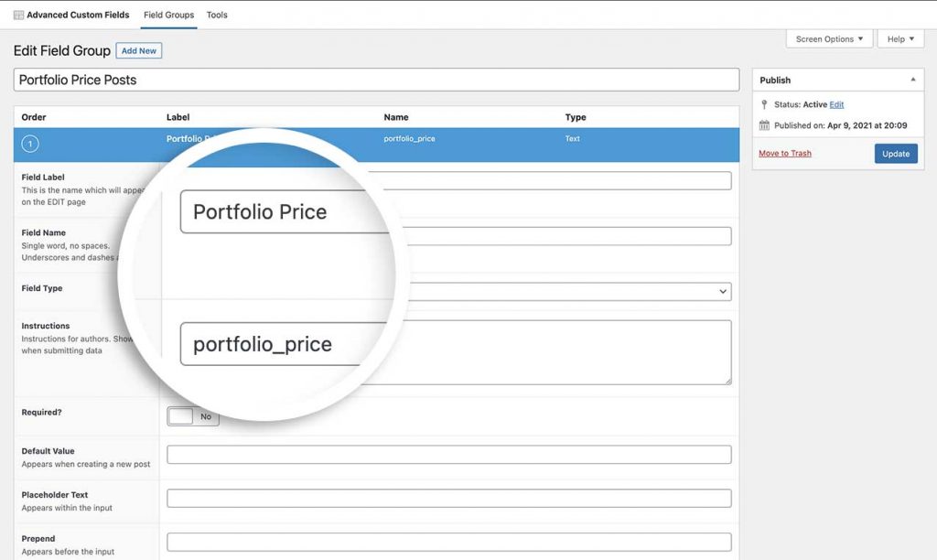Screen dimensions: 937x560
Task: Open the Help panel
Action: [899, 38]
